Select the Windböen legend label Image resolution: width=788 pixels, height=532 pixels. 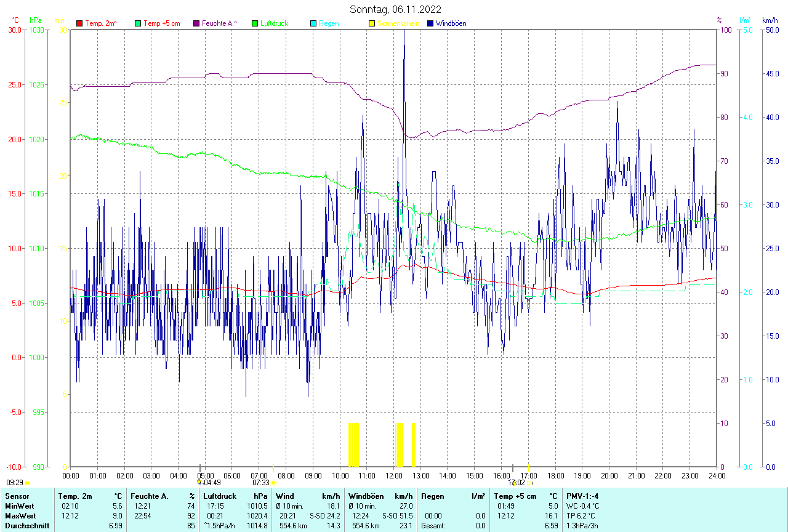coord(451,23)
